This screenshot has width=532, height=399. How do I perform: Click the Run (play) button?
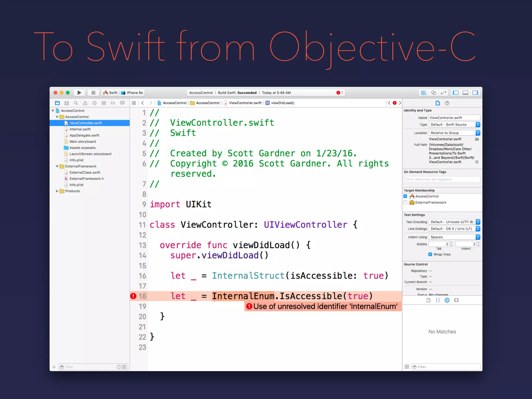[x=79, y=93]
